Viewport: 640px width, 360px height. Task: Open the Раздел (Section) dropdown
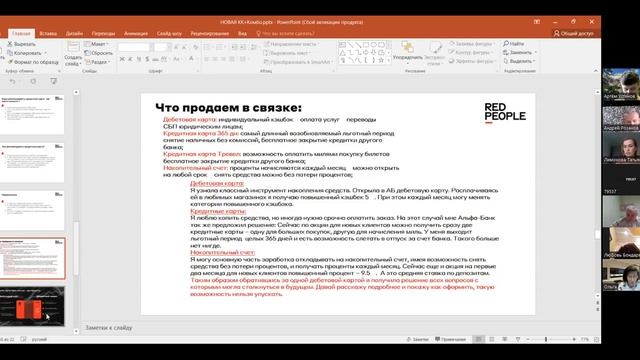click(97, 62)
